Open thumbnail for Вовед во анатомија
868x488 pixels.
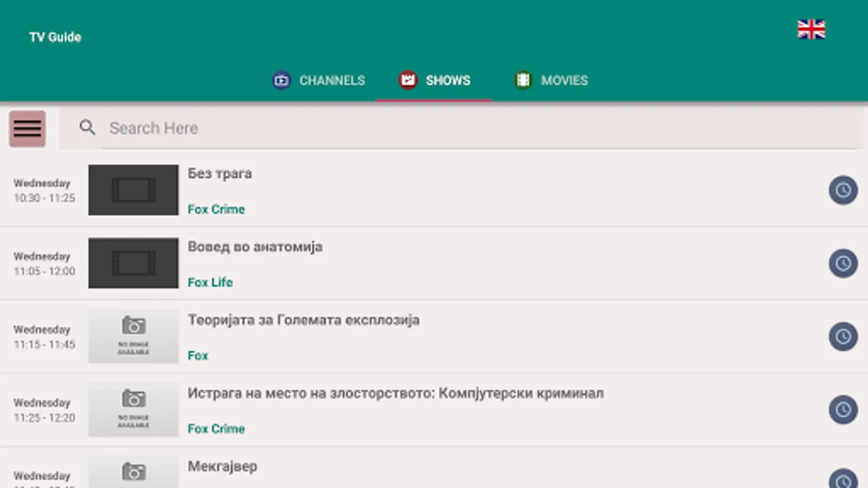[x=133, y=263]
